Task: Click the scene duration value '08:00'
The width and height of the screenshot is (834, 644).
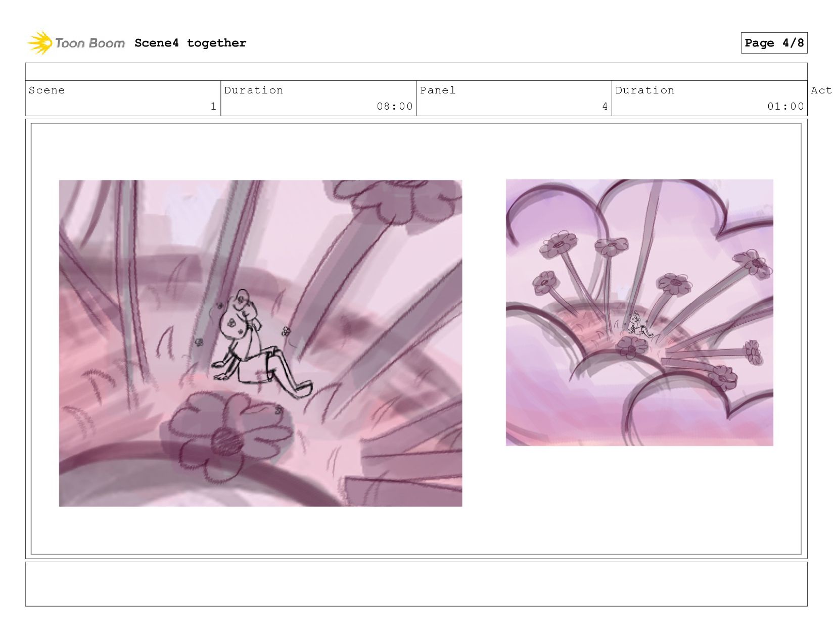Action: coord(395,106)
